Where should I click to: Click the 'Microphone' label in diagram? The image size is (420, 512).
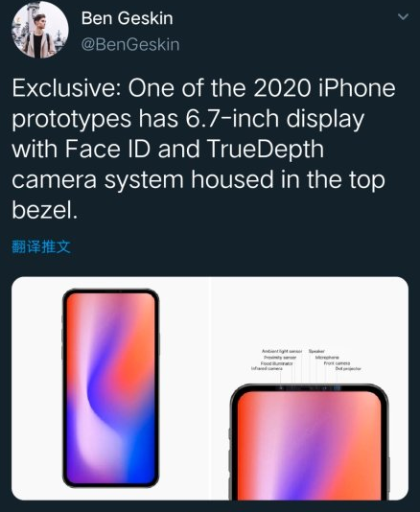click(x=327, y=358)
